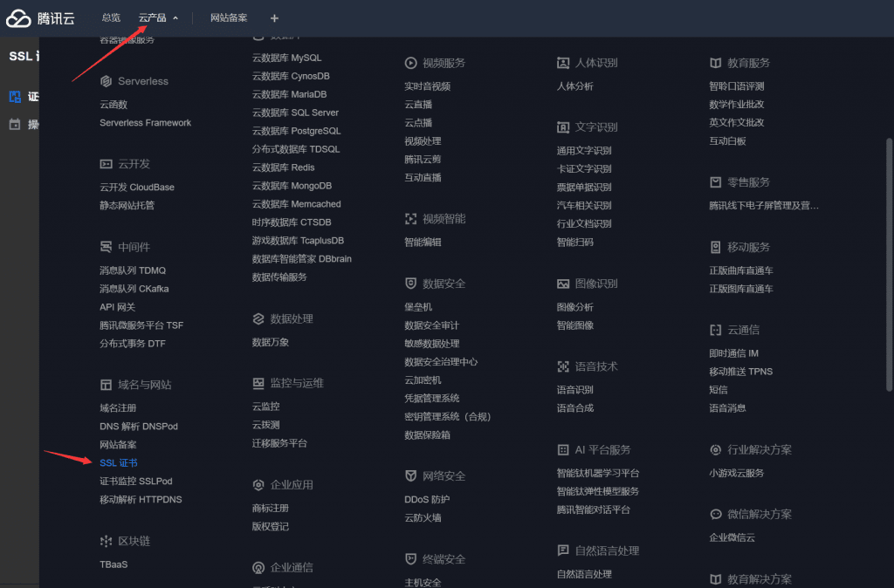The height and width of the screenshot is (588, 894).
Task: Collapse the 云产品 dropdown menu
Action: [x=158, y=17]
